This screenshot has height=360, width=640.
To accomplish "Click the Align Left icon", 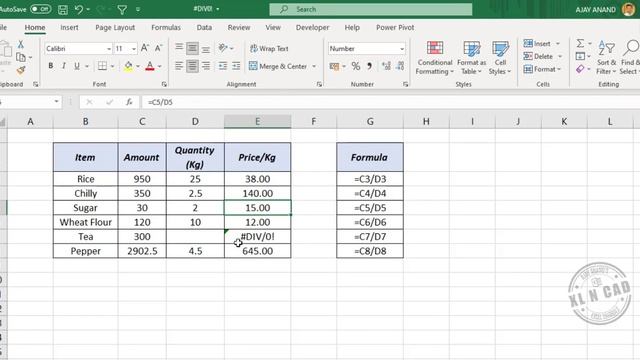I will coord(179,66).
